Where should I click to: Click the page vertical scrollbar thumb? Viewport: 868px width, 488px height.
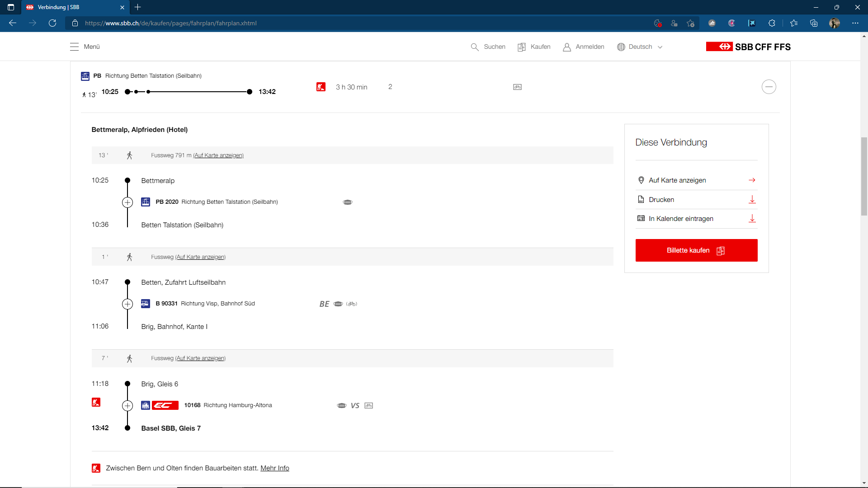[x=864, y=177]
